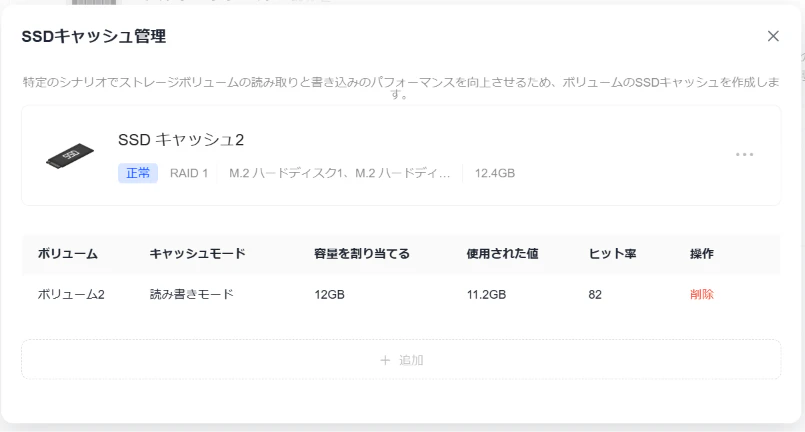
Task: Click the SSD drive icon
Action: 70,156
